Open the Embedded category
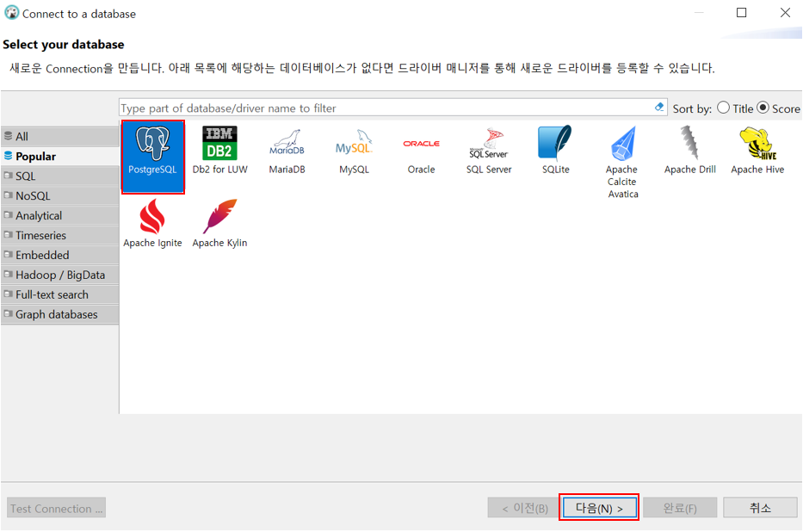The height and width of the screenshot is (532, 803). tap(60, 255)
